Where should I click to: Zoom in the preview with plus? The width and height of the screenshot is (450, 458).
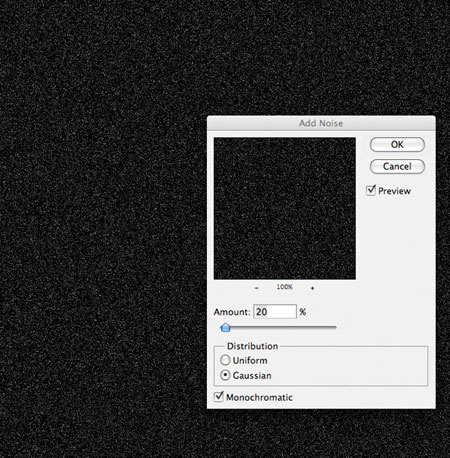312,288
